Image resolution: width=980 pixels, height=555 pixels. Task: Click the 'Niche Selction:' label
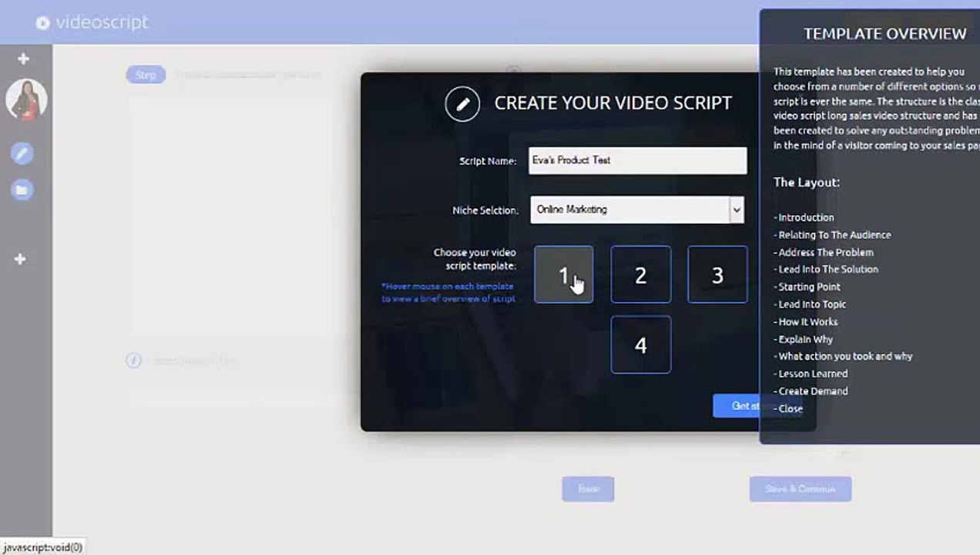485,210
